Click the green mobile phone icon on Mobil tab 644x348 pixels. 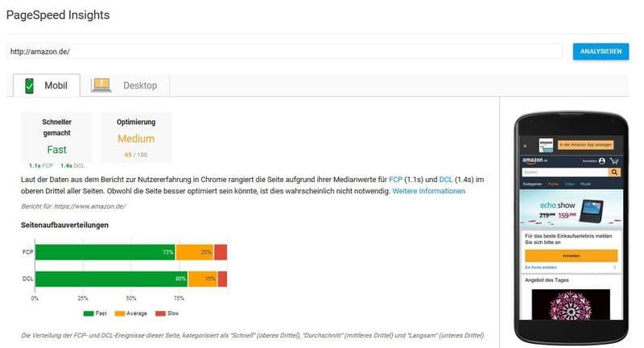point(29,86)
